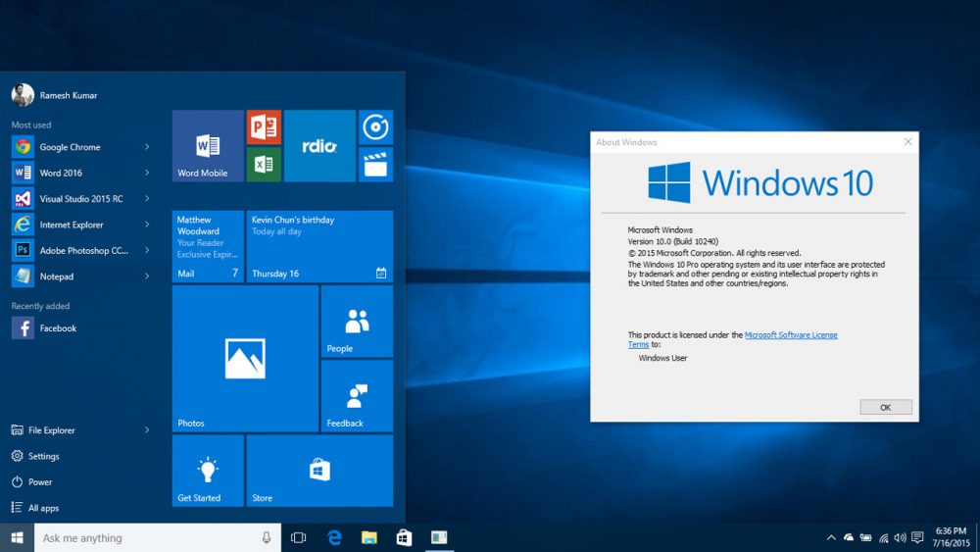
Task: Launch Visual Studio 2015 RC
Action: (x=81, y=199)
